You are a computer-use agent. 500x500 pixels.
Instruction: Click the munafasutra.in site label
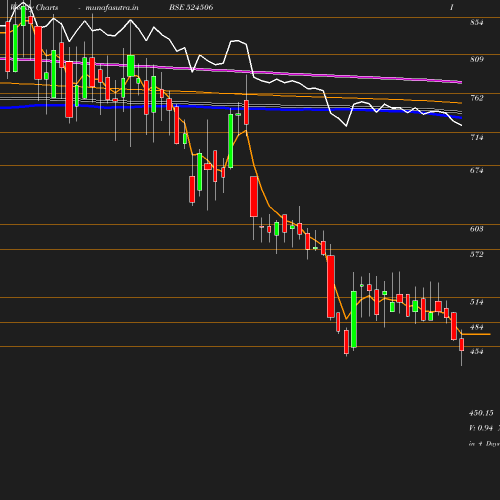[x=112, y=7]
